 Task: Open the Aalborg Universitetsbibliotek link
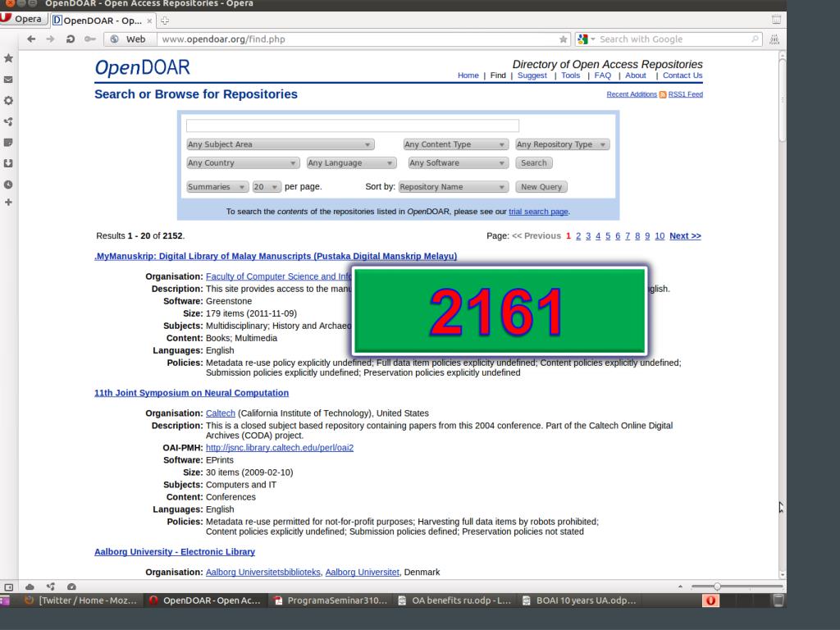[263, 572]
